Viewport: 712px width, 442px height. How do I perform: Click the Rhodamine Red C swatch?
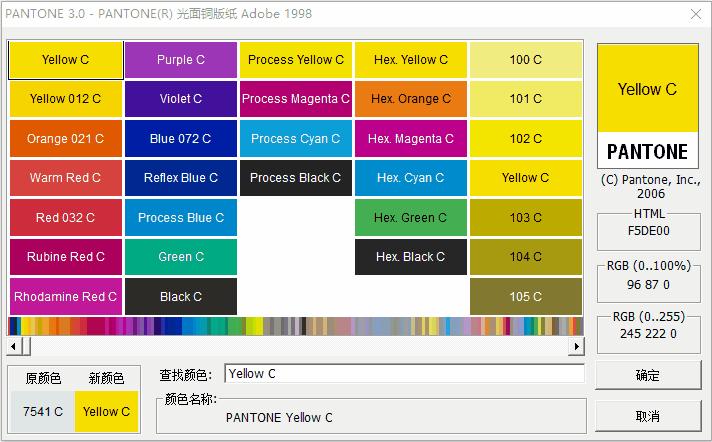point(65,297)
